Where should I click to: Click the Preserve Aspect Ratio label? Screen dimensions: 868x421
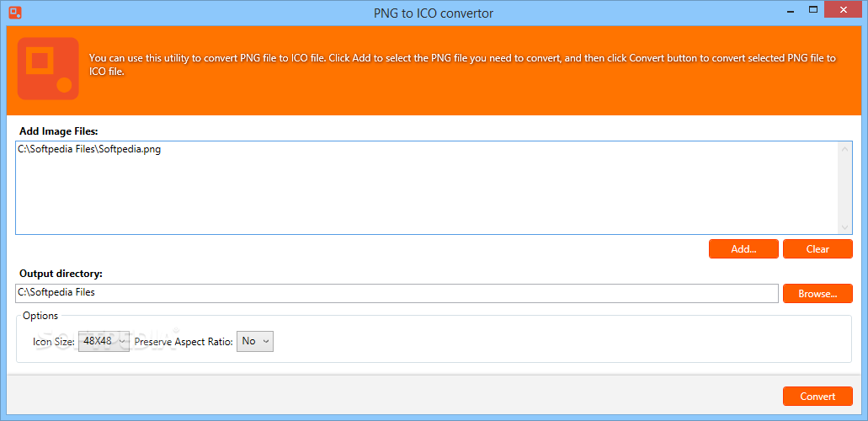click(184, 342)
